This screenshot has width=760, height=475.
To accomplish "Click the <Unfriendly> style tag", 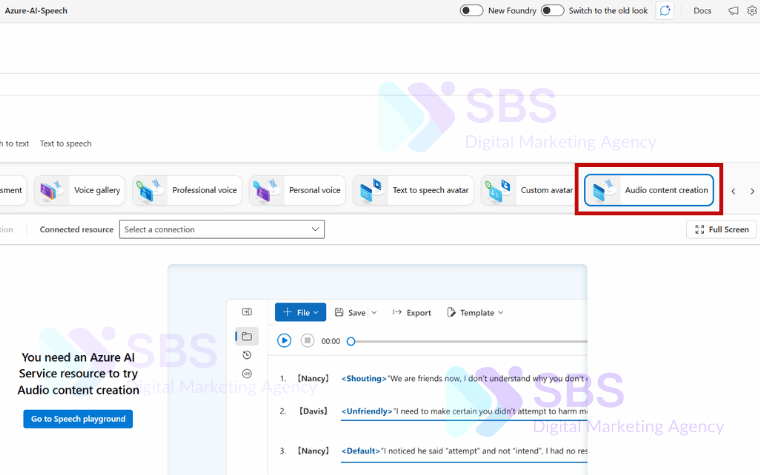I will click(x=367, y=412).
